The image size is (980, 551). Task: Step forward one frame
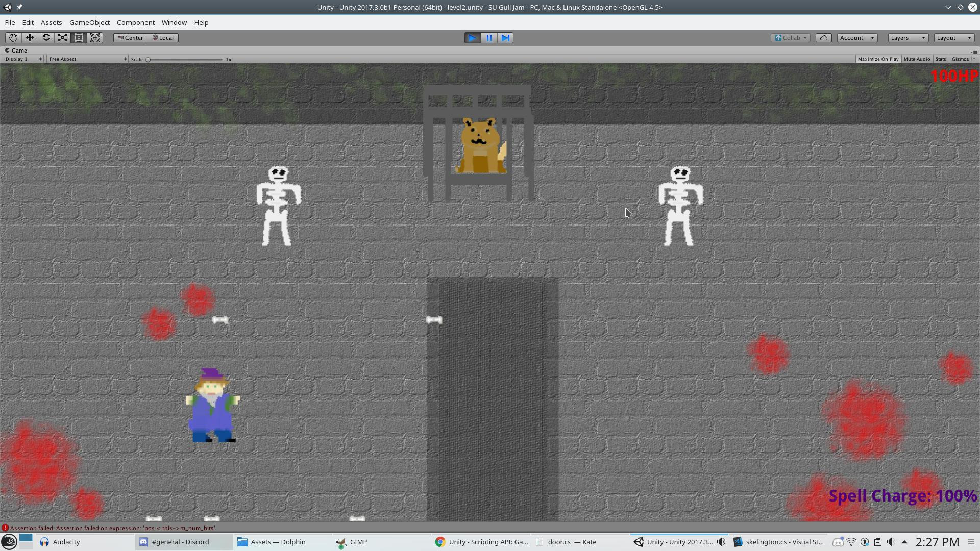point(505,38)
